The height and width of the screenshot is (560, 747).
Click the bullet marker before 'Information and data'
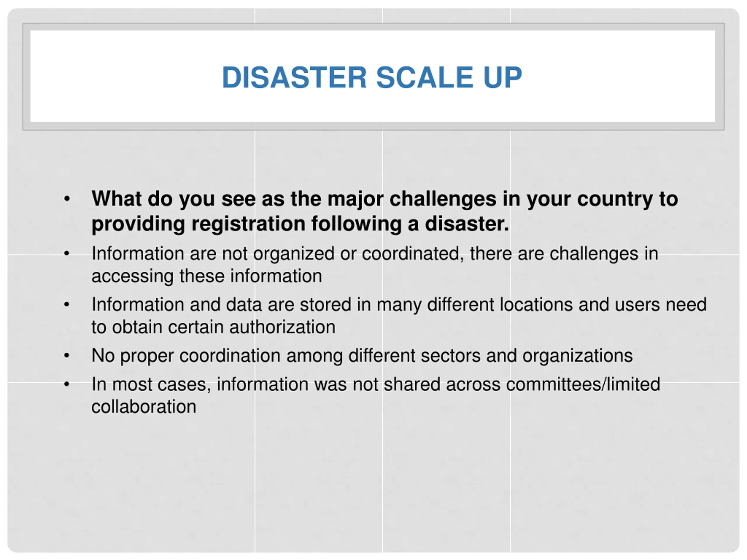coord(67,304)
